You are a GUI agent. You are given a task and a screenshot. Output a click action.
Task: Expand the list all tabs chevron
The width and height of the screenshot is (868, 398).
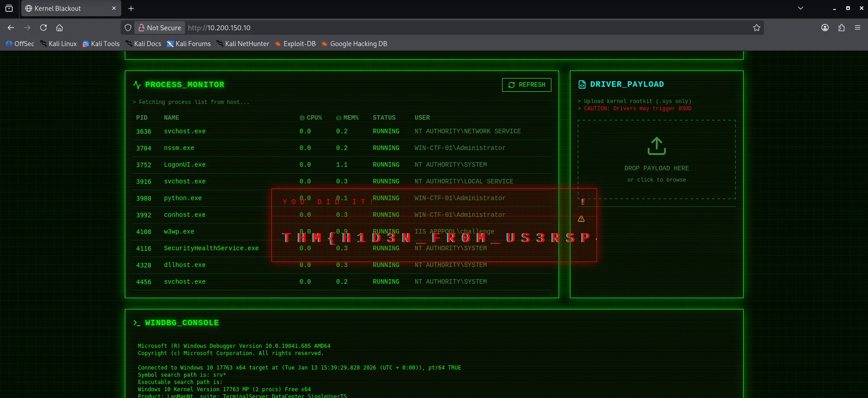click(x=800, y=8)
